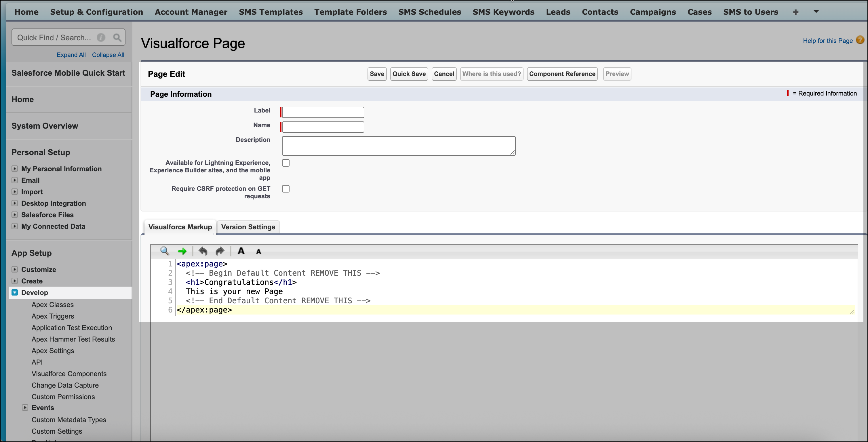
Task: Click the Cancel button
Action: point(444,74)
